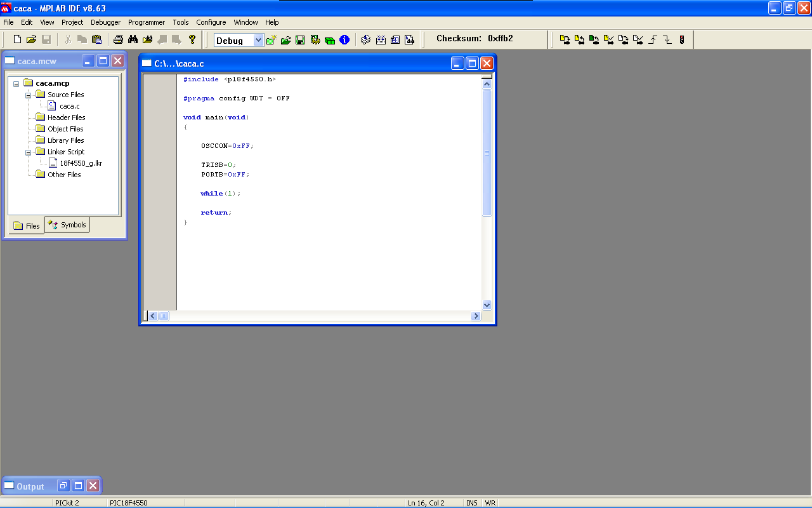
Task: Click the "TRISB=0;" code line
Action: tap(218, 164)
